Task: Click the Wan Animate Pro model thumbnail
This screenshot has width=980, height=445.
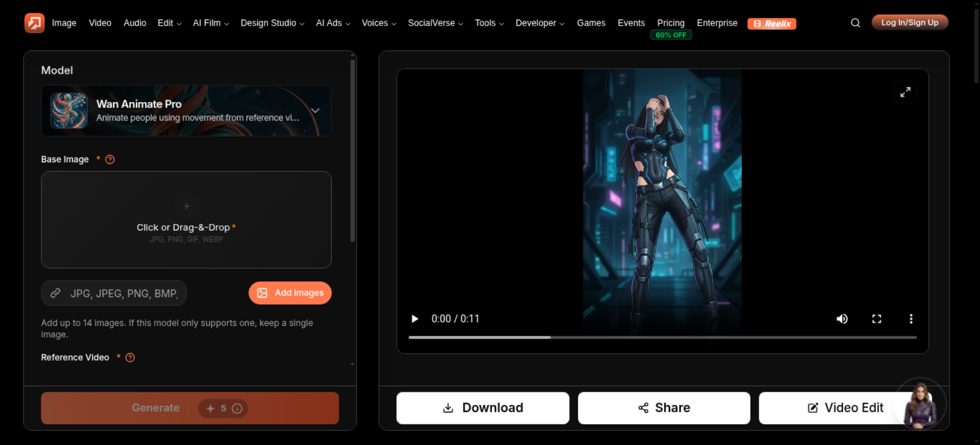Action: [69, 111]
